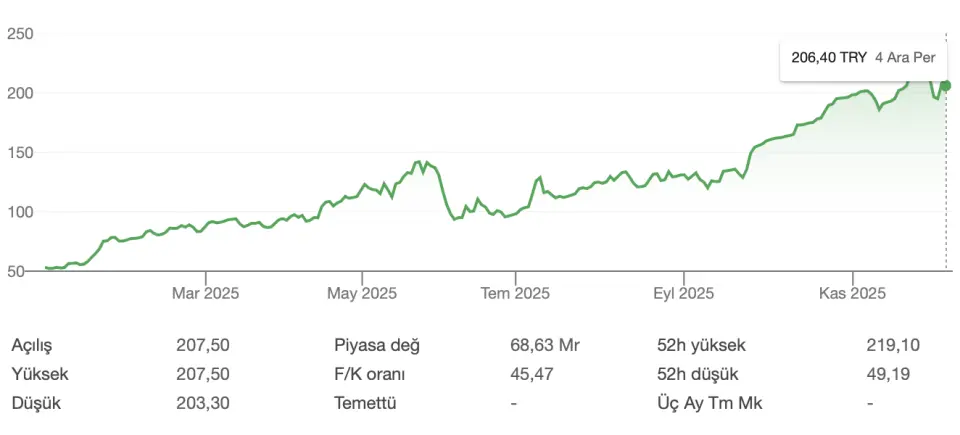This screenshot has height=435, width=960.
Task: Click the green data point marker on chart
Action: [x=946, y=86]
